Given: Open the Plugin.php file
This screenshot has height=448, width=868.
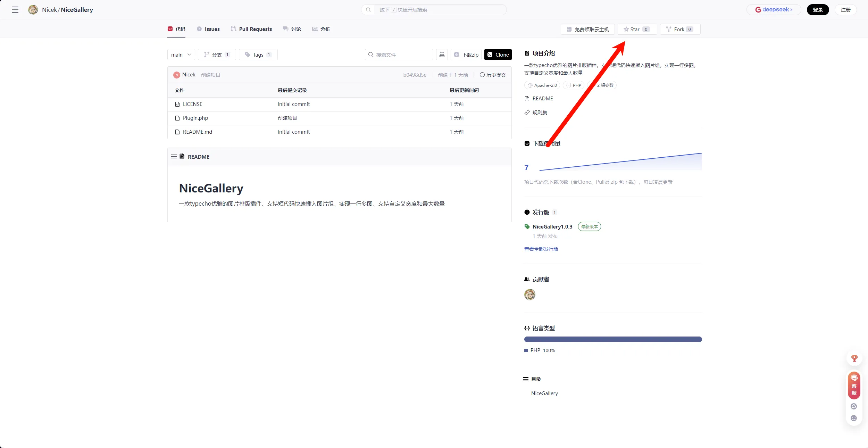Looking at the screenshot, I should coord(195,118).
